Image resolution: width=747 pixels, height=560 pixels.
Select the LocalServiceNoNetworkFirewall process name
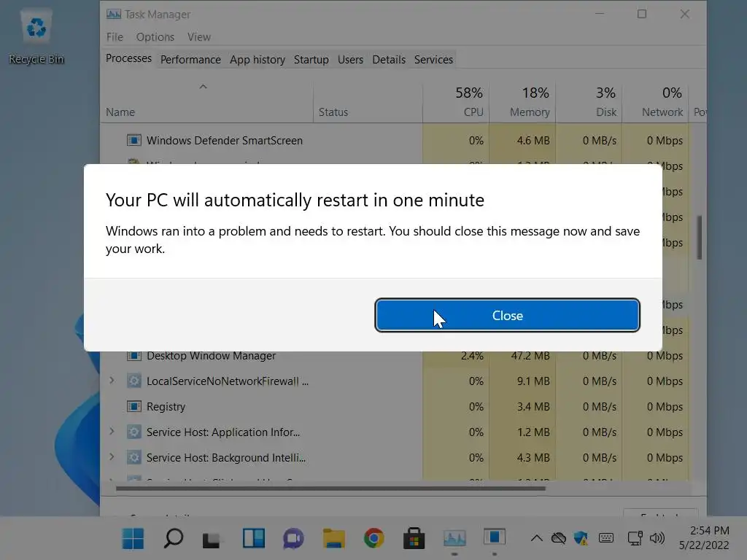coord(228,381)
